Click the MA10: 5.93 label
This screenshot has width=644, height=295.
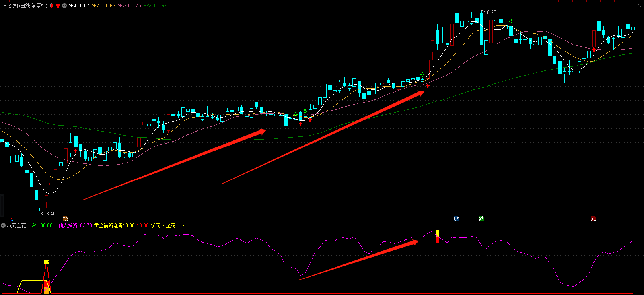pyautogui.click(x=103, y=6)
